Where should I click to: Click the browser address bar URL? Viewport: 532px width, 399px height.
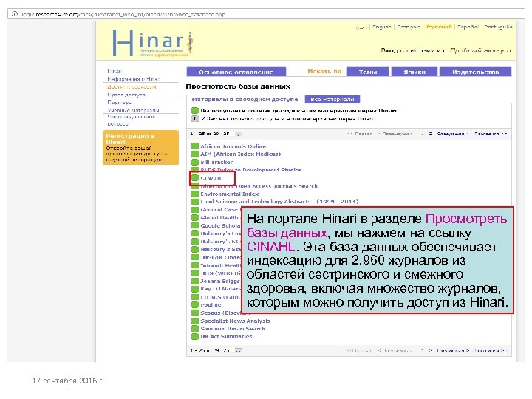pyautogui.click(x=123, y=14)
